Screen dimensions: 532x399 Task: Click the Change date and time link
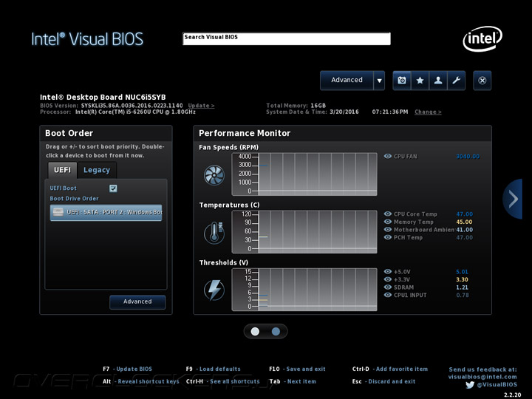point(428,112)
